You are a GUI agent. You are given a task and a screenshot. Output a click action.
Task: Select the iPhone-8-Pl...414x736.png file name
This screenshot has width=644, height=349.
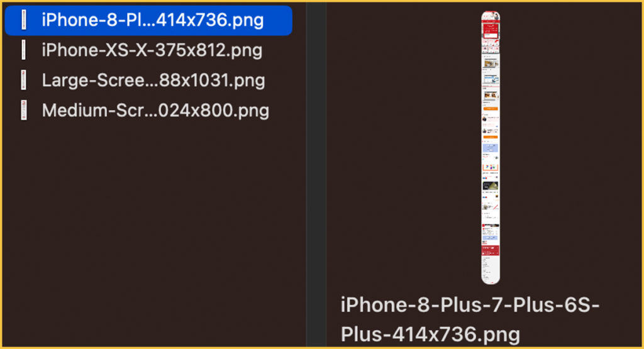click(x=152, y=19)
